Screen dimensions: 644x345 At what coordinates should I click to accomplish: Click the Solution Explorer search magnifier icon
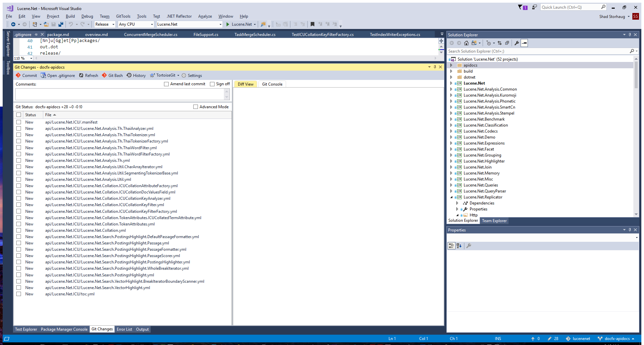632,51
